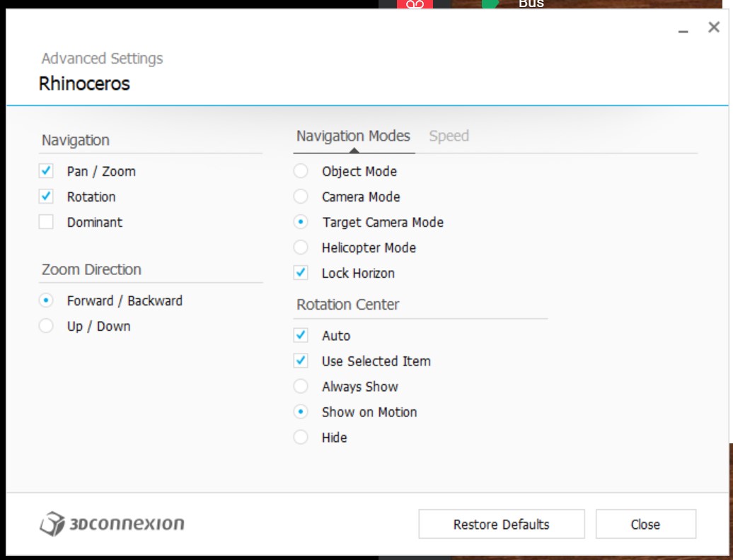Choose Camera Mode navigation
The width and height of the screenshot is (733, 560).
click(301, 196)
